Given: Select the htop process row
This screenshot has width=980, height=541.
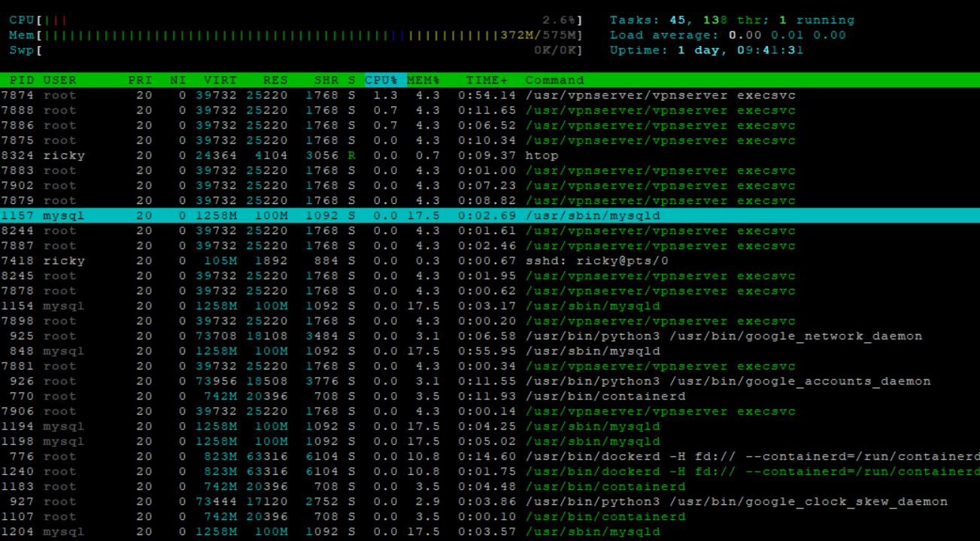Looking at the screenshot, I should coord(490,155).
